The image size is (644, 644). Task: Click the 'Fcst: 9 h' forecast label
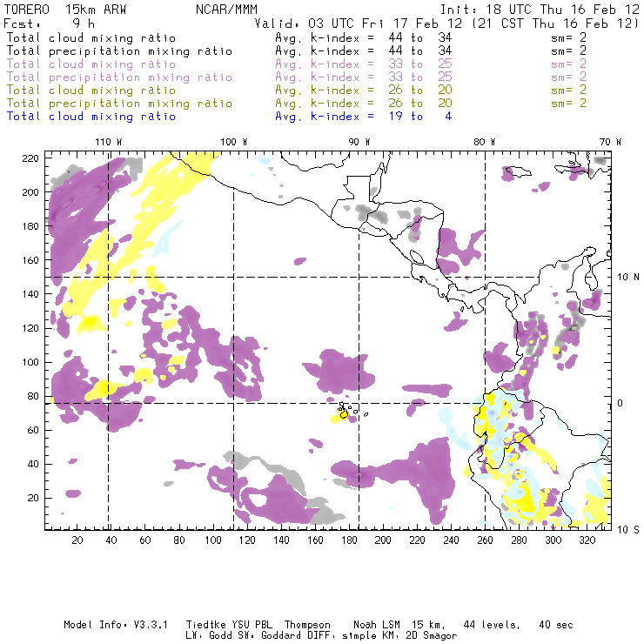pyautogui.click(x=49, y=23)
